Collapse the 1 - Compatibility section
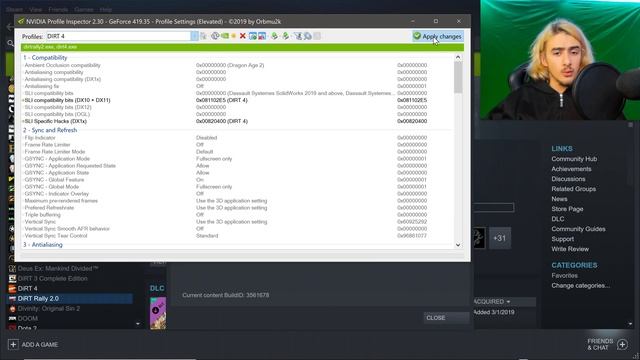The image size is (640, 360). 45,58
